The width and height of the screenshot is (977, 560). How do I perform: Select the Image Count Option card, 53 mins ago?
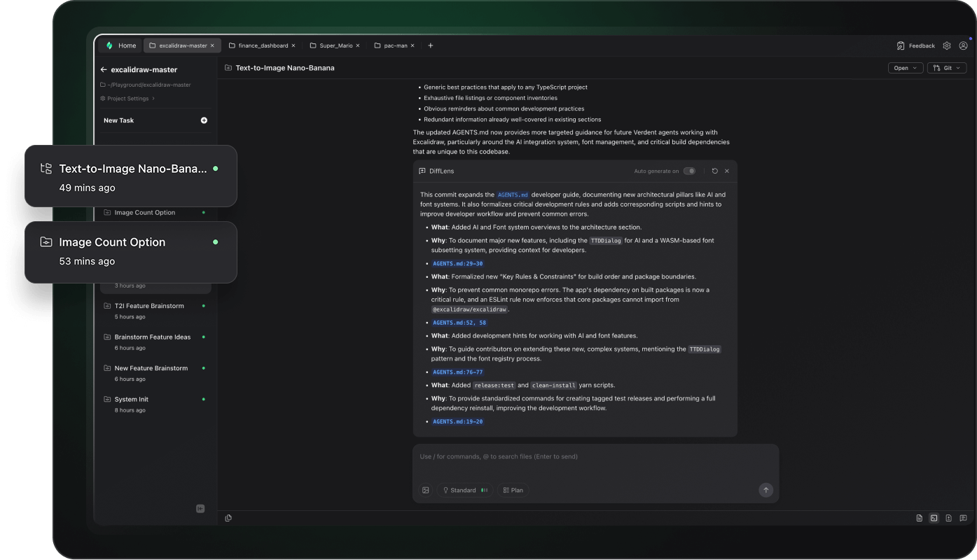131,252
